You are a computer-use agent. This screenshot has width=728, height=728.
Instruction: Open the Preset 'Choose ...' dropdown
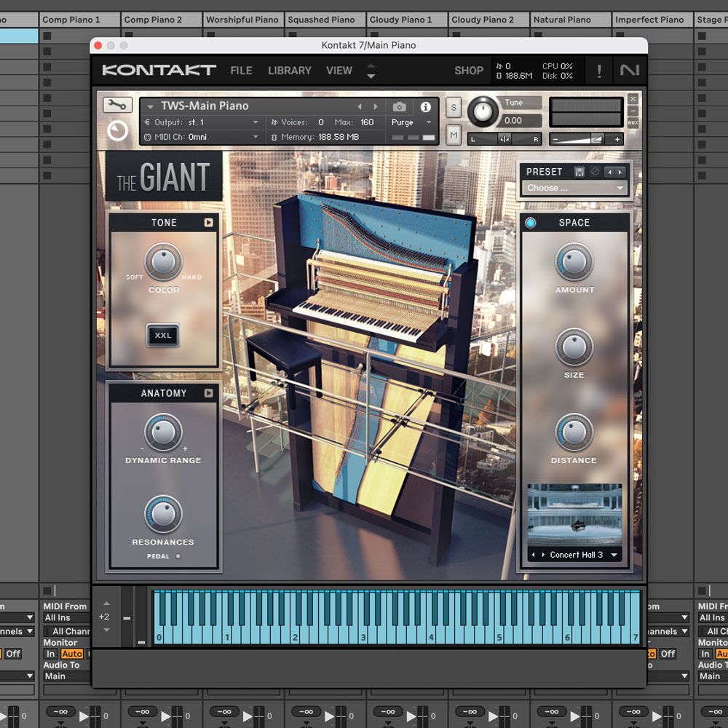point(575,188)
